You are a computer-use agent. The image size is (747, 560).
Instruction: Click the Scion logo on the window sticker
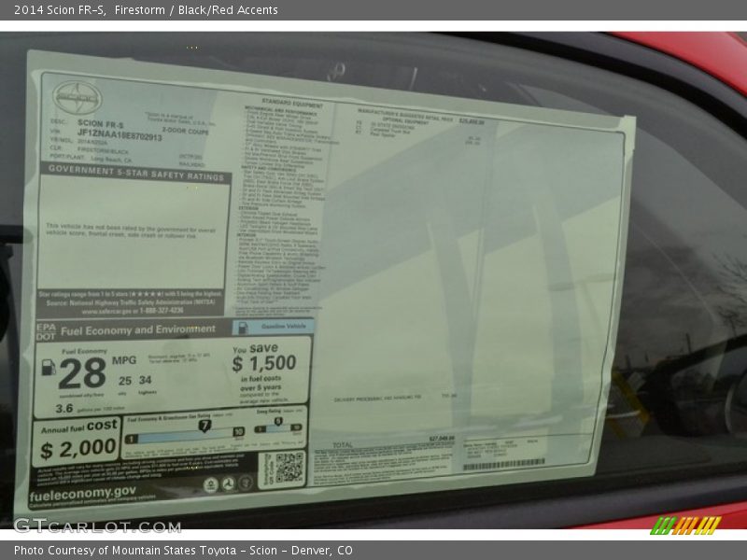78,98
